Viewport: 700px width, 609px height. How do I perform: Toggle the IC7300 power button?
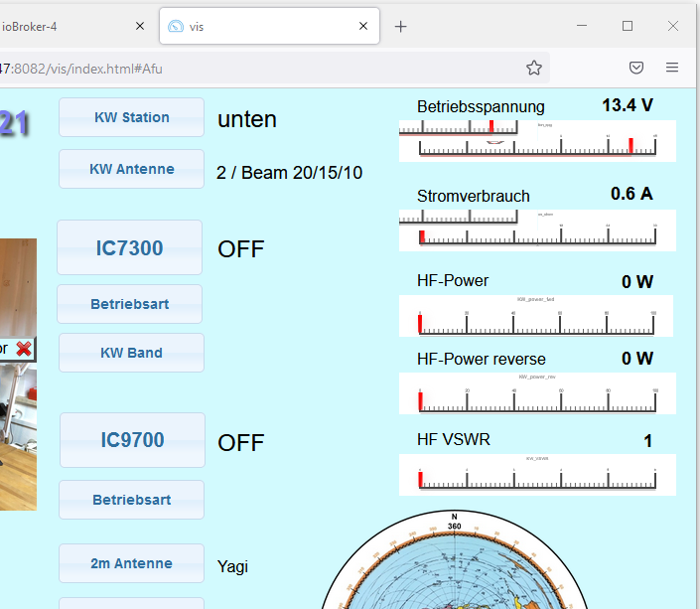click(x=129, y=247)
